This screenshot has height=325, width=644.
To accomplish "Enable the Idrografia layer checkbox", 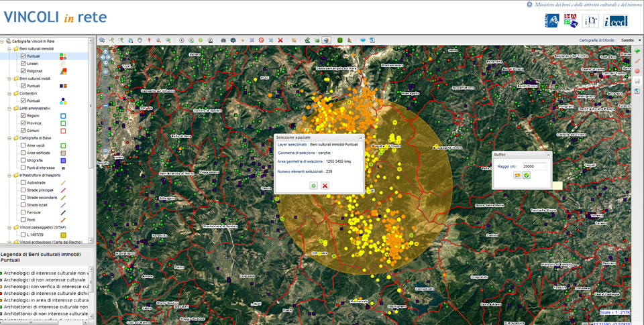I will [x=23, y=160].
